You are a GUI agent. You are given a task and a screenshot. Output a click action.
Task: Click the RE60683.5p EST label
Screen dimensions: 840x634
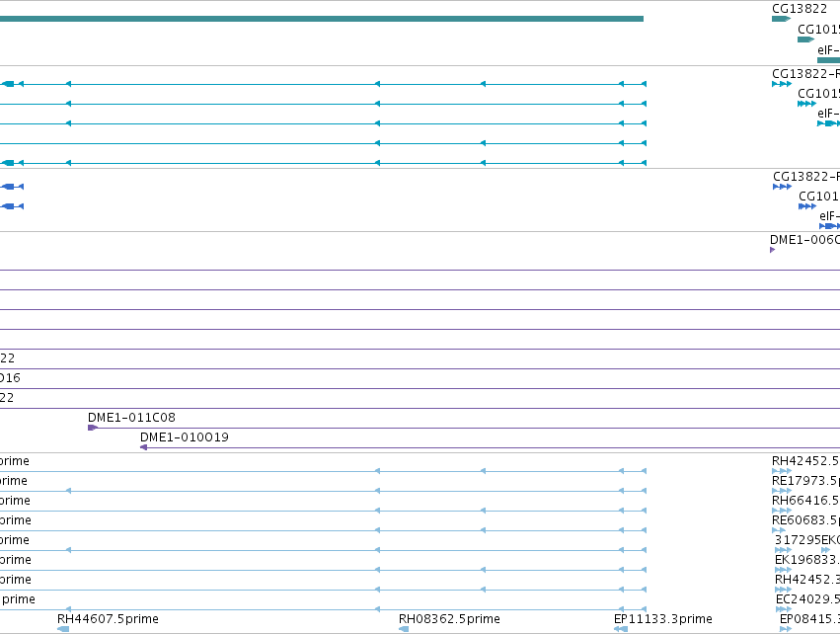point(805,520)
